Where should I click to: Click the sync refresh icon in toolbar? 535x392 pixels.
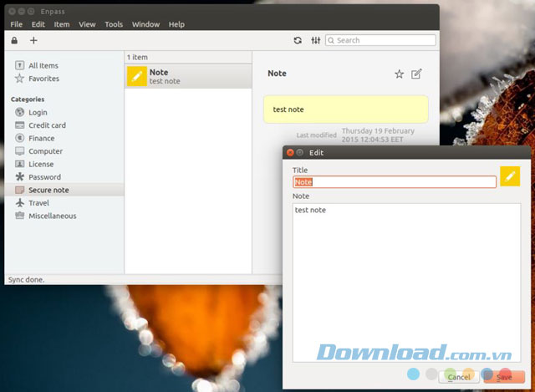coord(298,40)
